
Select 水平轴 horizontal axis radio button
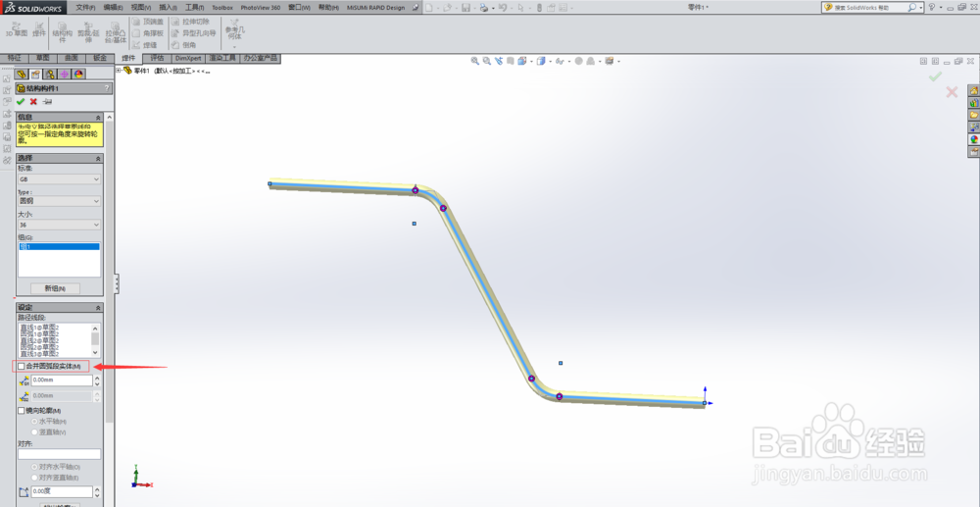point(34,422)
